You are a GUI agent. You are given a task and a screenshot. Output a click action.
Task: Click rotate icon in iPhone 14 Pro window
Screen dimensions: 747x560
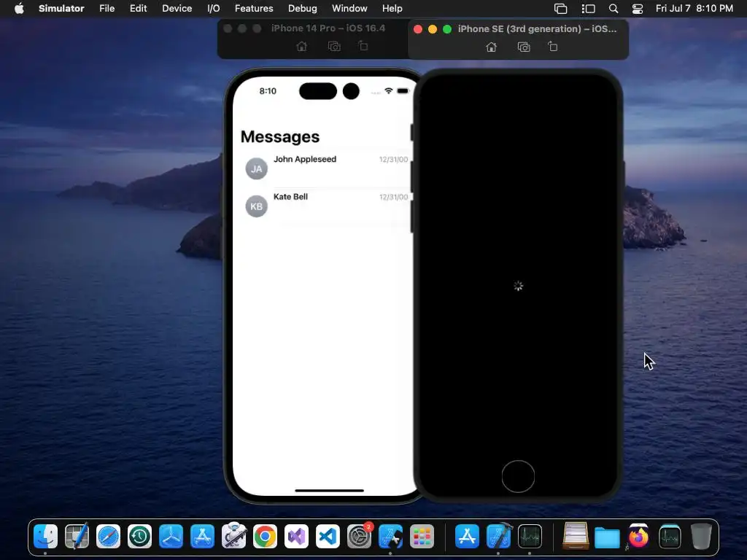coord(363,46)
